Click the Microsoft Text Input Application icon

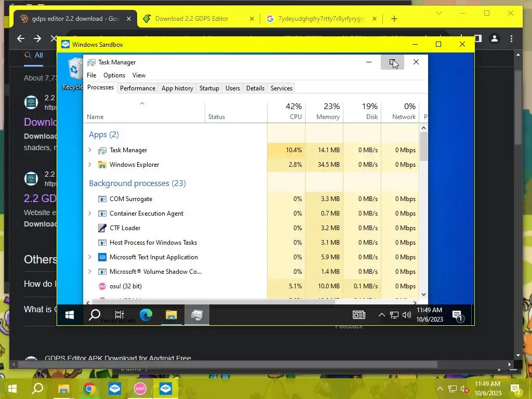tap(102, 257)
